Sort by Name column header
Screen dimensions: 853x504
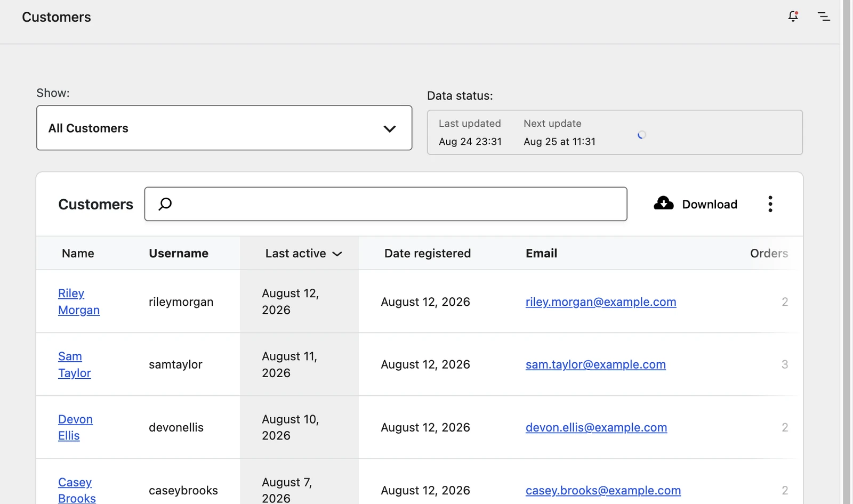click(x=78, y=254)
